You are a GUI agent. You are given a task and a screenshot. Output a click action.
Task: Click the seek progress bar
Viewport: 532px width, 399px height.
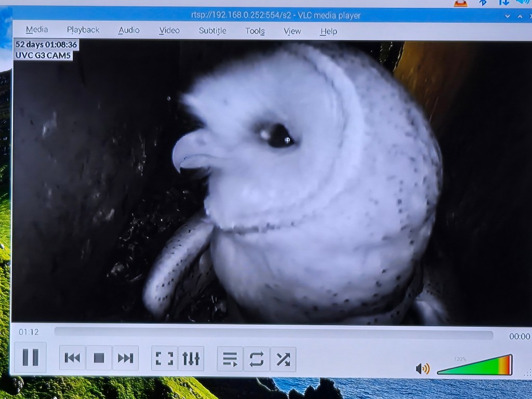click(x=273, y=333)
